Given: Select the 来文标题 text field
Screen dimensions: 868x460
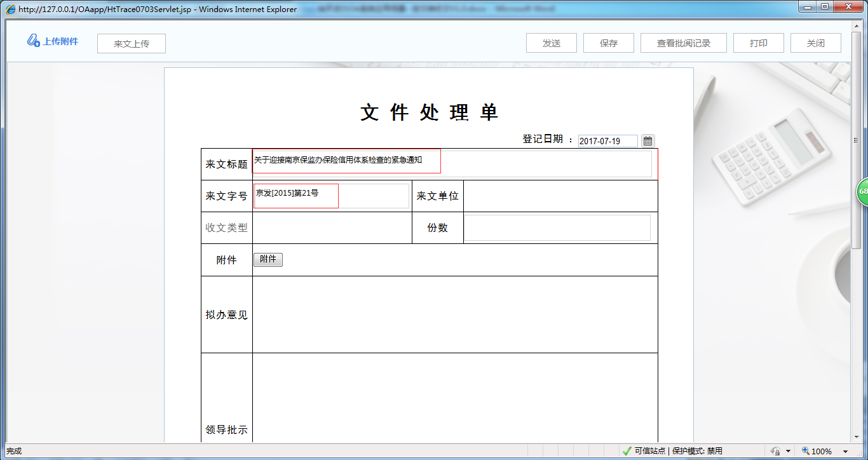Looking at the screenshot, I should [x=346, y=161].
